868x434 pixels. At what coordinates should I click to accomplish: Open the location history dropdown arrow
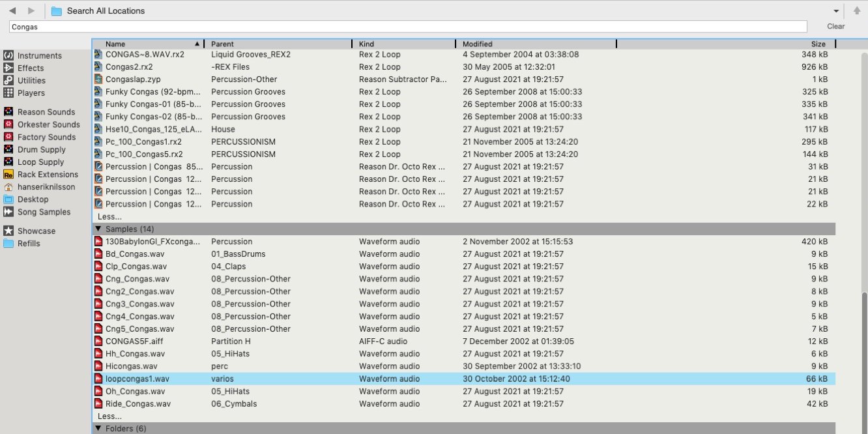click(836, 11)
